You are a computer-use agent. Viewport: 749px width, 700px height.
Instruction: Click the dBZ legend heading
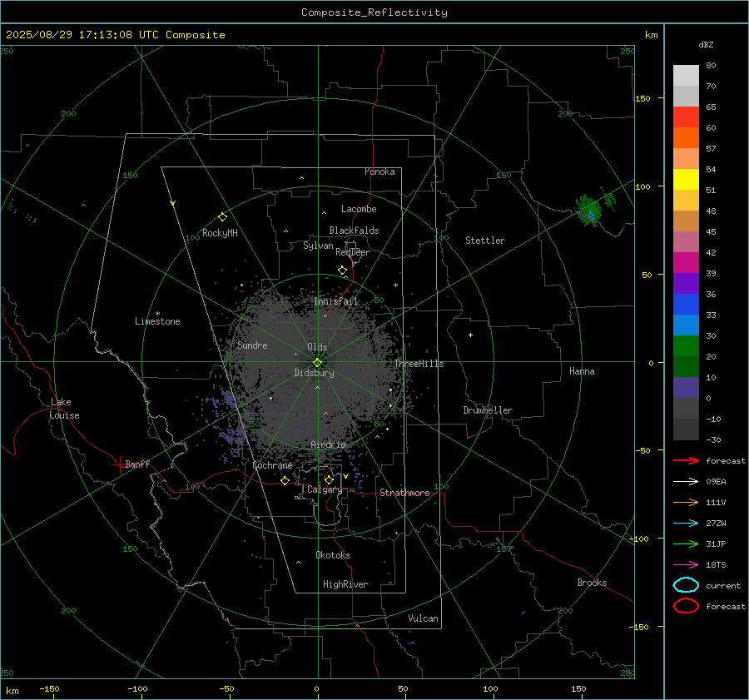(x=706, y=44)
